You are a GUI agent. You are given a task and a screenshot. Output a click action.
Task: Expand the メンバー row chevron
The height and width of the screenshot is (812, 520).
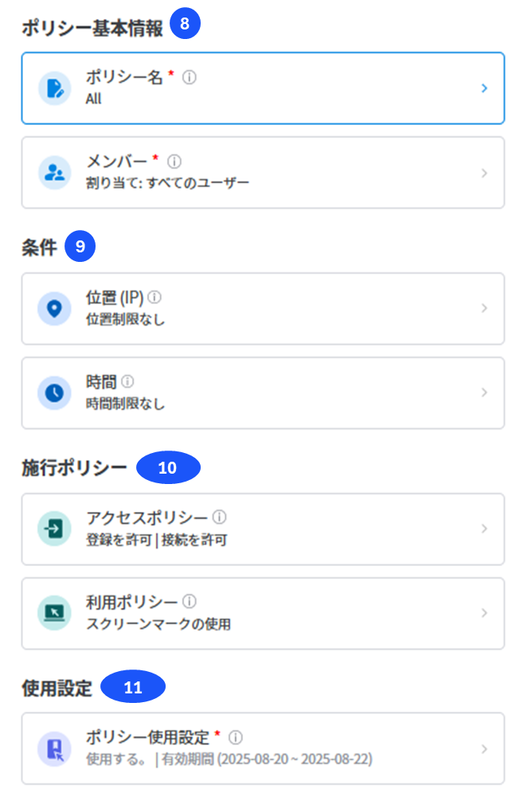click(484, 173)
